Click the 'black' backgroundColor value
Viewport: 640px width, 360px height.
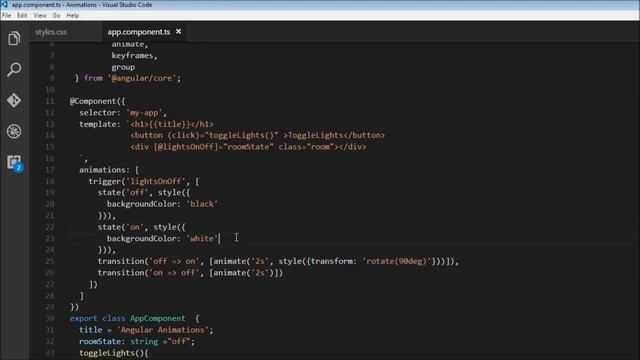tap(202, 204)
